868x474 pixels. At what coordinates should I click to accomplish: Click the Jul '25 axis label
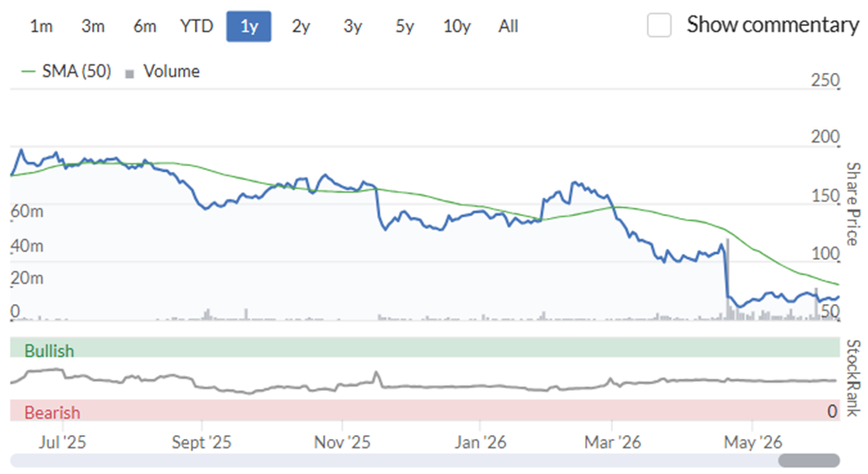63,442
